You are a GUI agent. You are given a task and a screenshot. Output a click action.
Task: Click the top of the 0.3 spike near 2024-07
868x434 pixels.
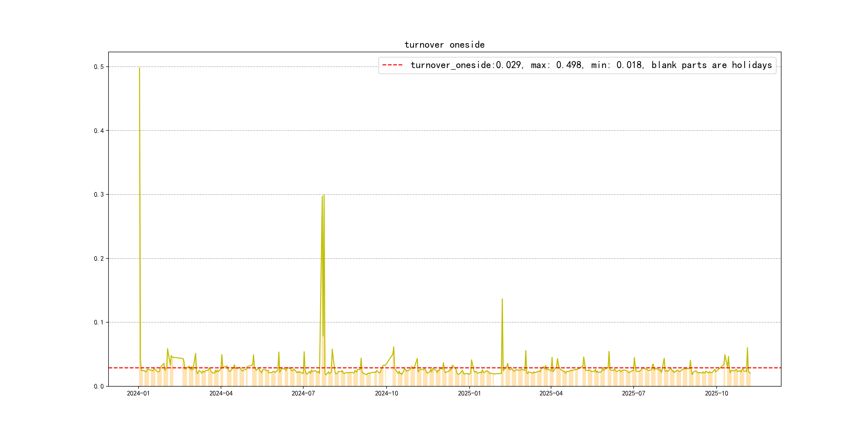click(x=324, y=195)
